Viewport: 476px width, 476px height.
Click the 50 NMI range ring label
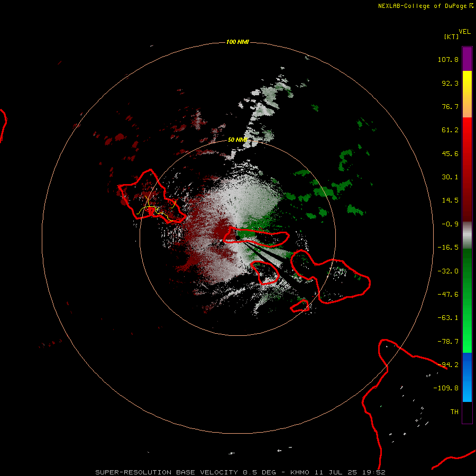(237, 140)
